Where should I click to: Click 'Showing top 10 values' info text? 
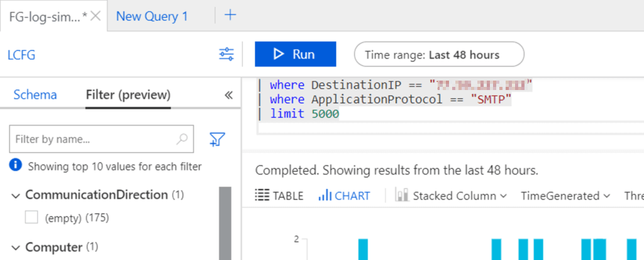click(x=114, y=167)
